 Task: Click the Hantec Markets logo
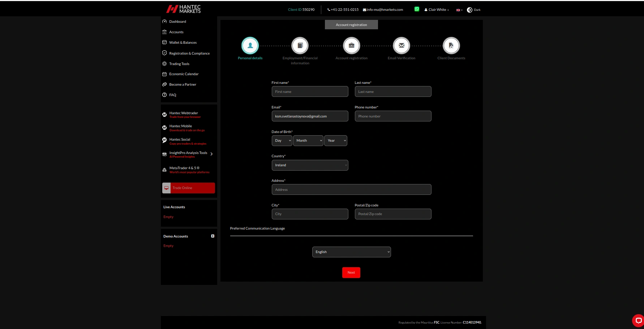point(184,9)
